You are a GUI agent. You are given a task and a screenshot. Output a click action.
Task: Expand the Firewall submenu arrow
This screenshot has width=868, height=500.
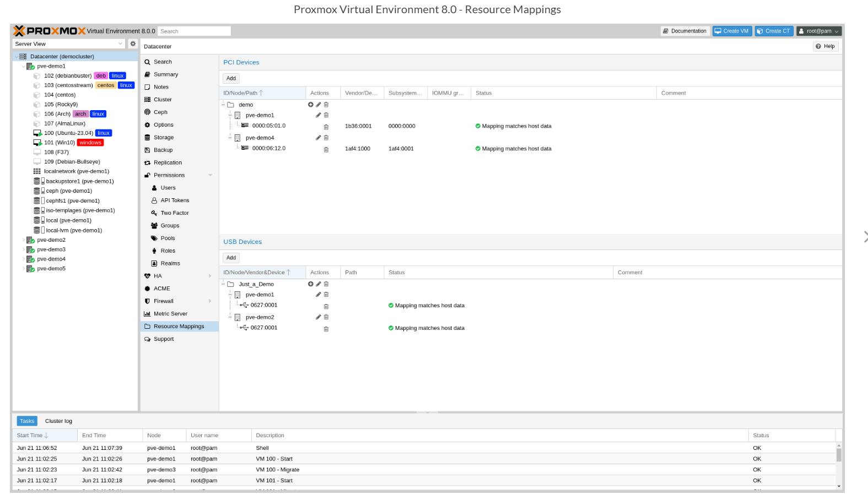point(211,301)
